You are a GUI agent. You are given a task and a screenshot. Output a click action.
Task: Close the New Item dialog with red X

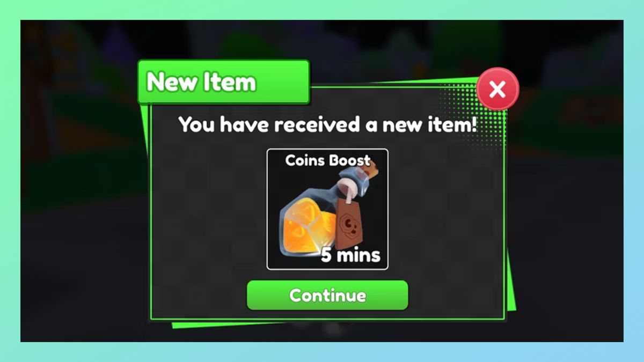497,89
